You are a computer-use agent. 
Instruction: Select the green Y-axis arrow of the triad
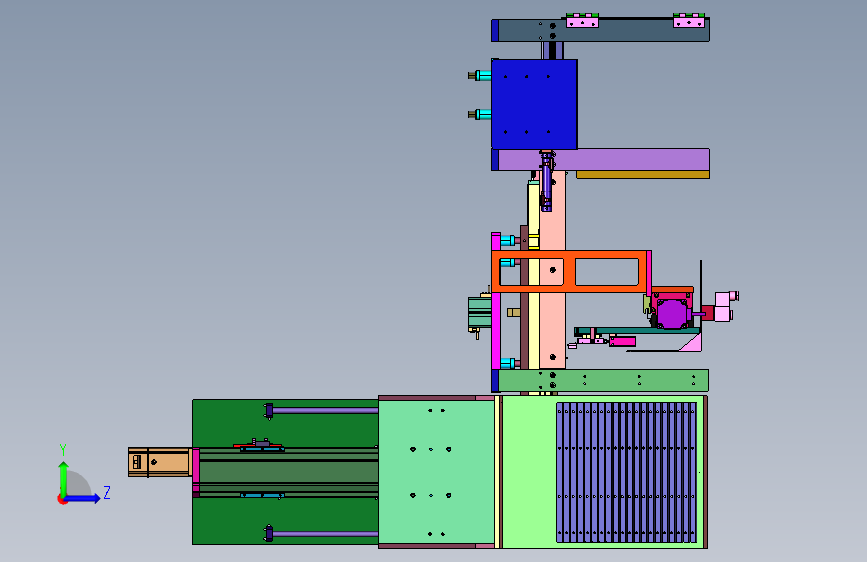point(64,478)
